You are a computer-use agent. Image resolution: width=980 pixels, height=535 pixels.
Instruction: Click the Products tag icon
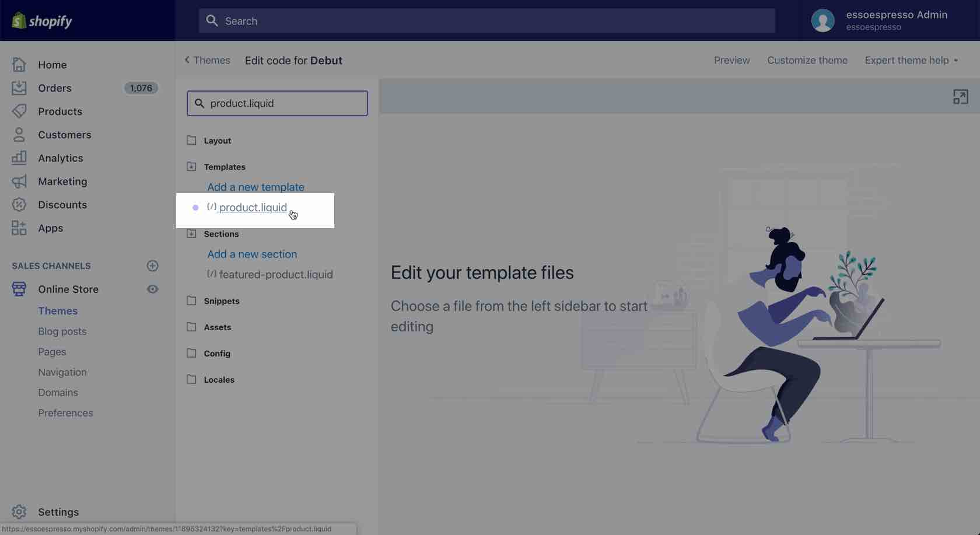click(x=19, y=111)
